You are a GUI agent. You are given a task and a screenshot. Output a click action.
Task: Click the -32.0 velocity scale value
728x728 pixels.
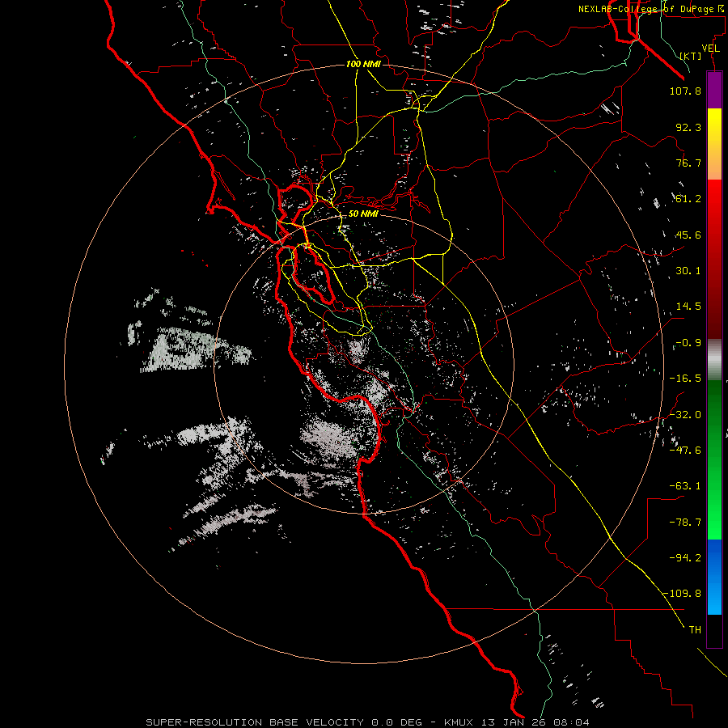click(685, 415)
